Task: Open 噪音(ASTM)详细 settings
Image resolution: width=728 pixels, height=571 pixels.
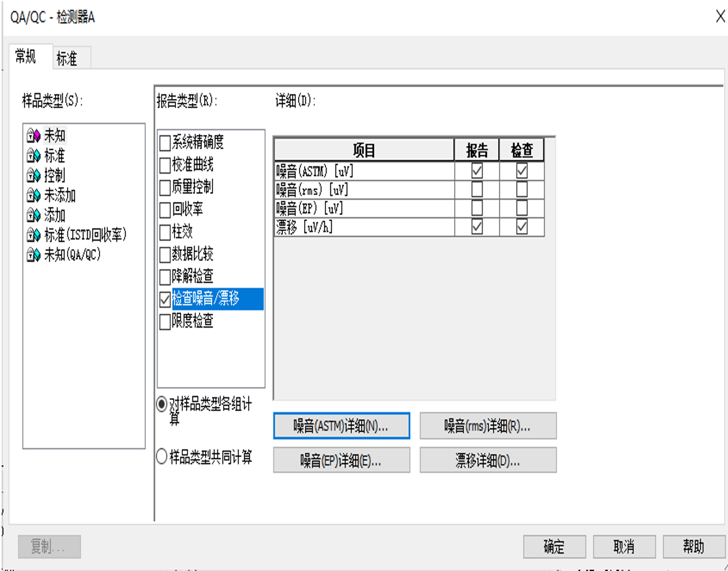Action: (x=341, y=426)
